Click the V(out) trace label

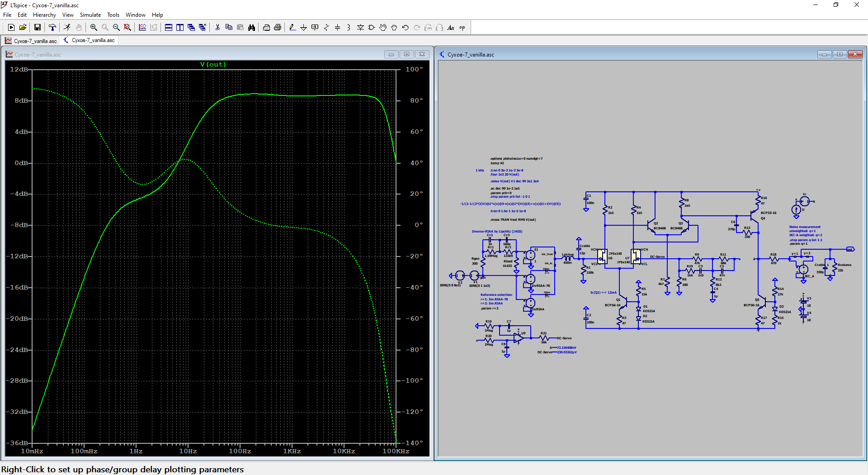[x=213, y=65]
